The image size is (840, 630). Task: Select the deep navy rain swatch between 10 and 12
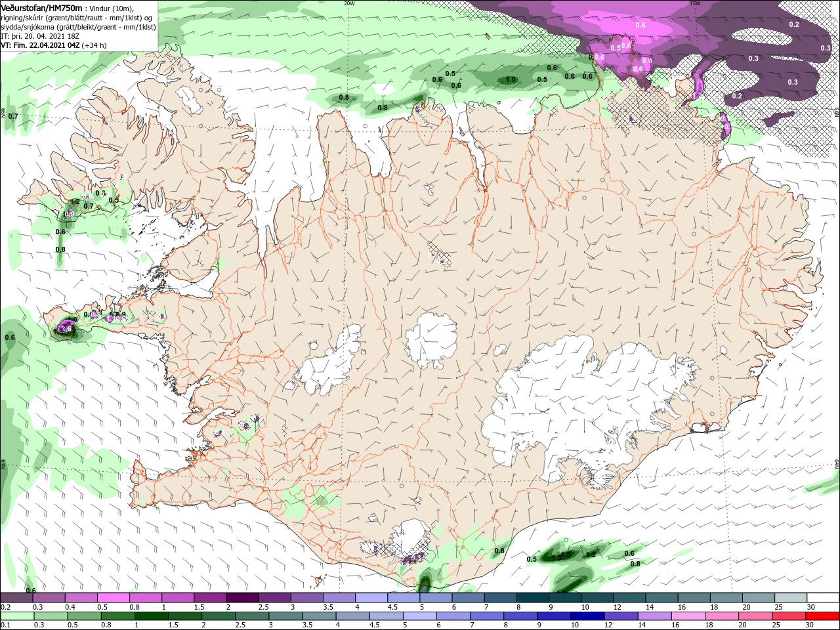click(588, 616)
